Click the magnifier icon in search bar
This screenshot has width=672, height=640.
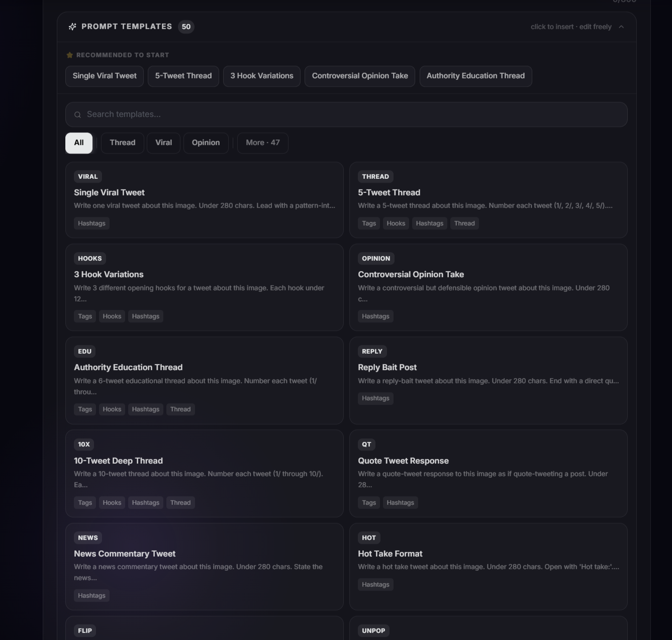point(78,115)
